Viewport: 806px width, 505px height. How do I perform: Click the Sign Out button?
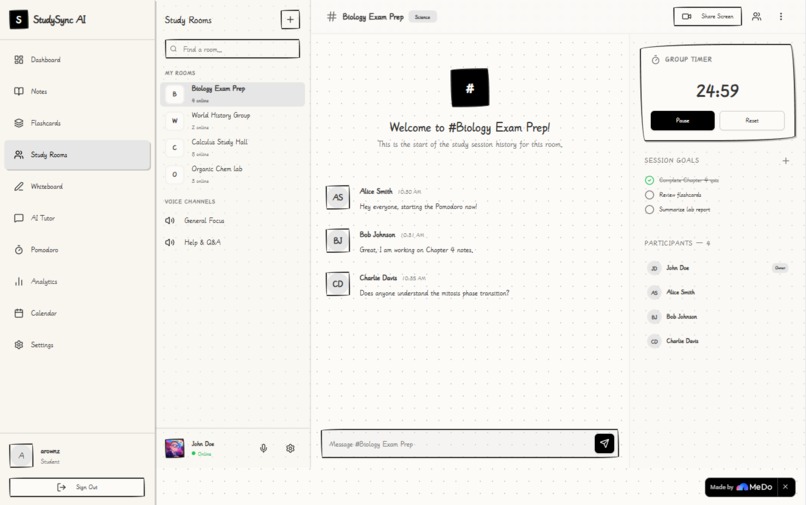77,488
